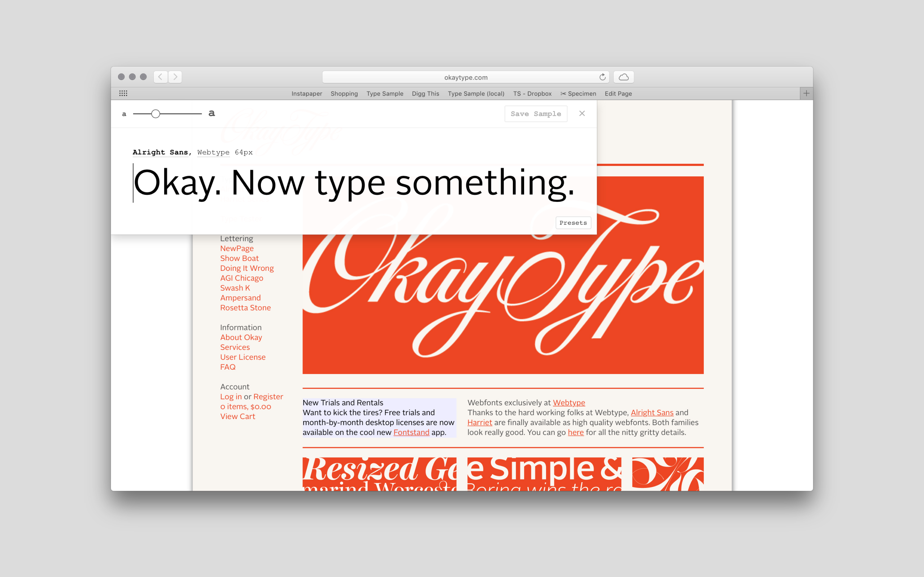The width and height of the screenshot is (924, 577).
Task: Follow the Fontstand link
Action: (x=411, y=432)
